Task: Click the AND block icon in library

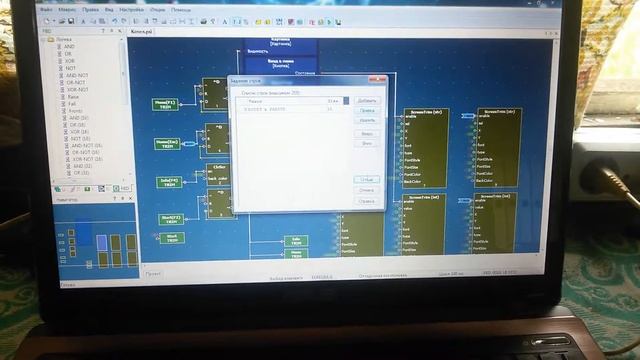Action: 60,47
